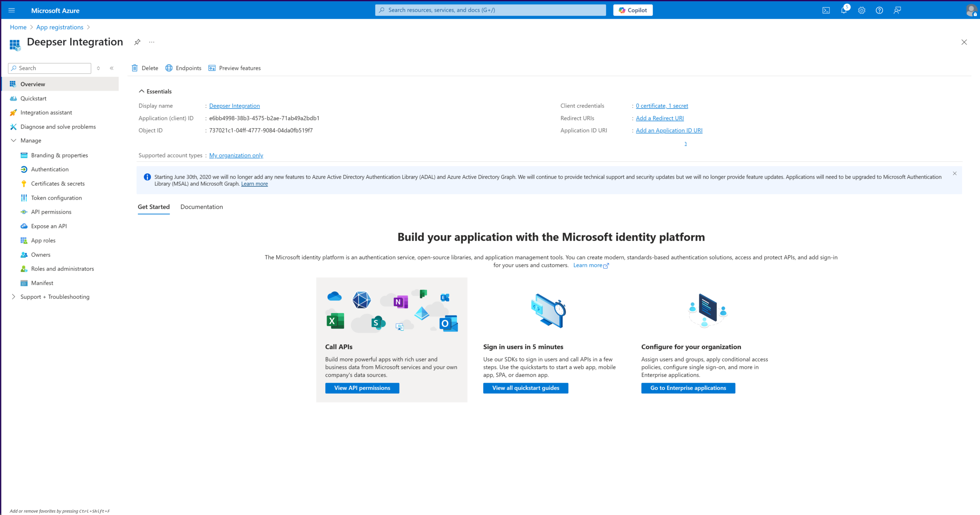The height and width of the screenshot is (515, 980).
Task: Open Learn more in info banner
Action: pos(255,184)
